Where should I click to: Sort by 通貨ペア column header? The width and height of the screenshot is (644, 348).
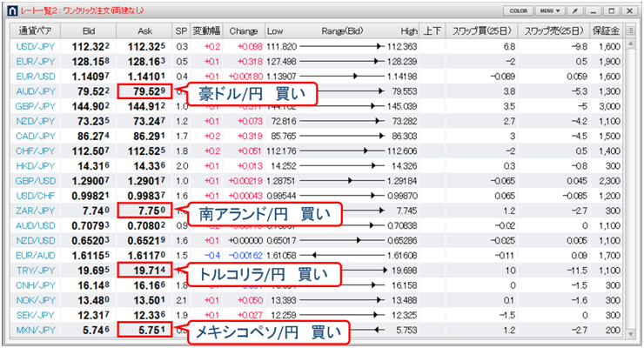pyautogui.click(x=35, y=30)
